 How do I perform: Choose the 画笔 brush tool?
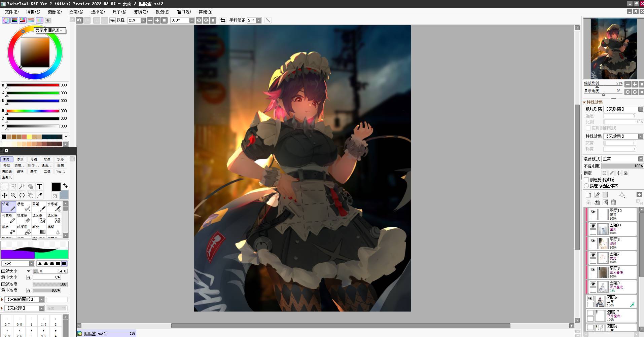point(39,207)
